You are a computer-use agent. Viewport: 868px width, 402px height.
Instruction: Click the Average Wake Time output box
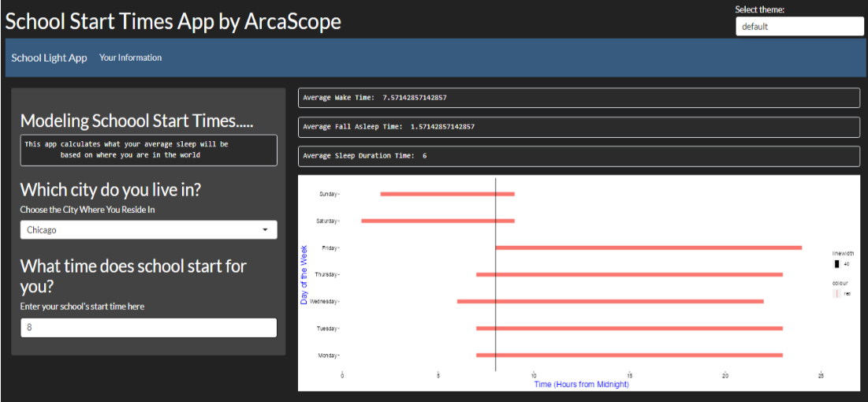point(579,98)
